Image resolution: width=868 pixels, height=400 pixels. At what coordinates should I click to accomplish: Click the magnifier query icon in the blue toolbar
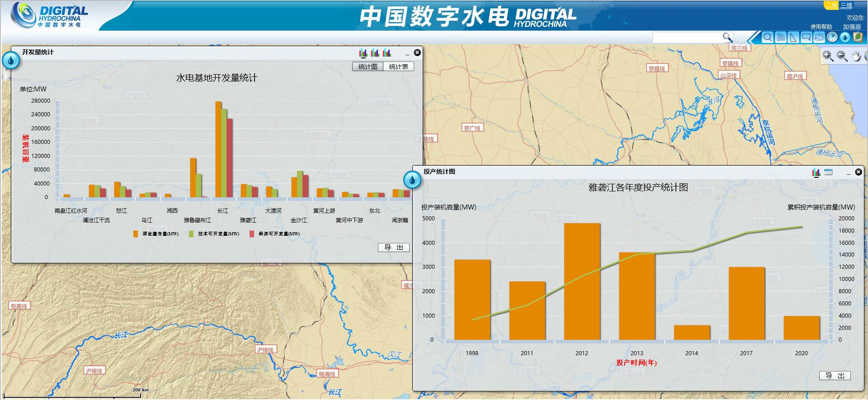click(x=767, y=37)
